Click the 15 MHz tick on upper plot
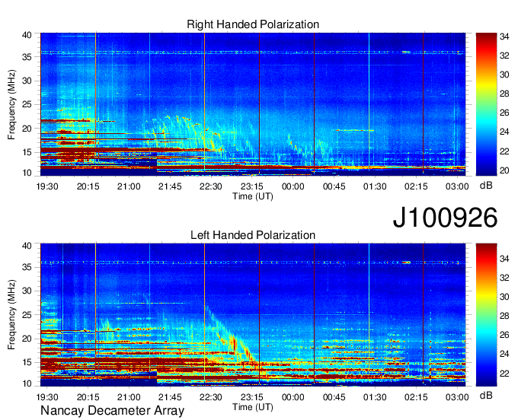This screenshot has width=518, height=420. pyautogui.click(x=27, y=152)
